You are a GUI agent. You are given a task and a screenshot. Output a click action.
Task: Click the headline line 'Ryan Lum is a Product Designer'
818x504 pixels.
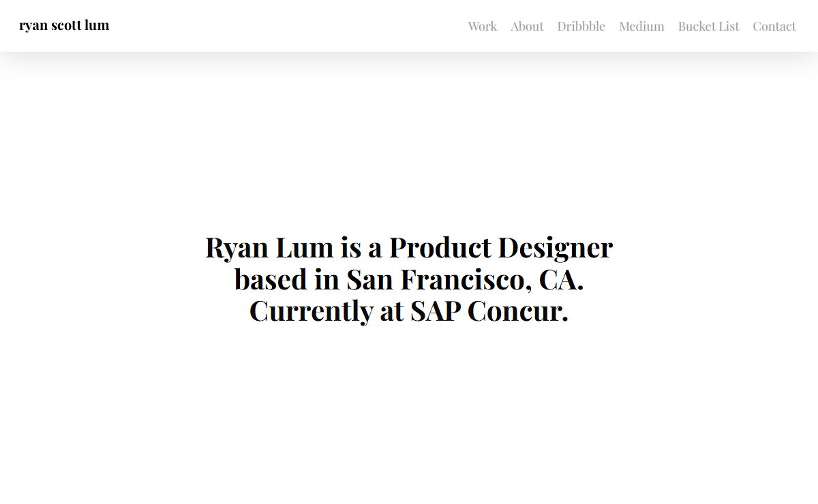(x=409, y=247)
